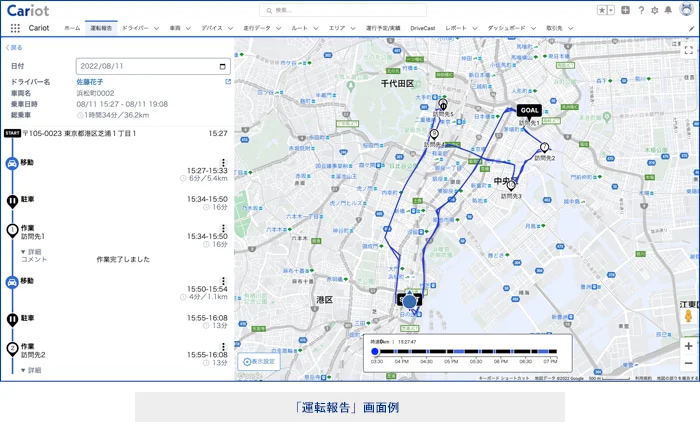The width and height of the screenshot is (700, 431).
Task: Click the Street View pegman icon
Action: click(x=688, y=316)
